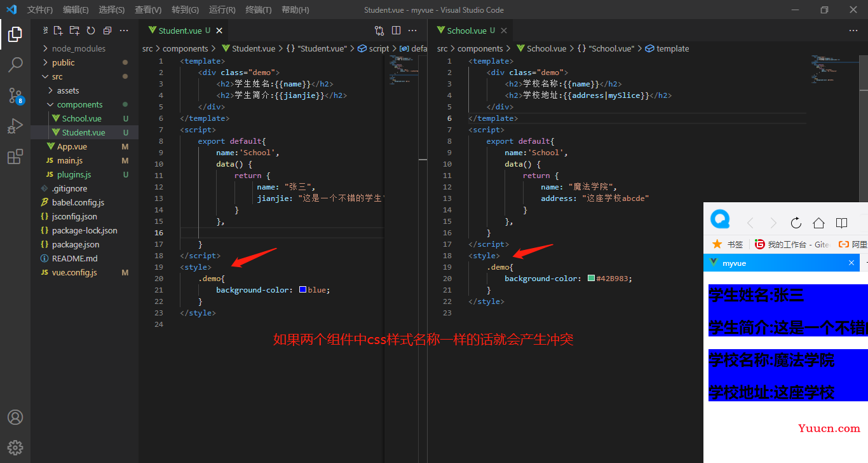Viewport: 868px width, 463px height.
Task: Open explorer header more actions ellipsis
Action: point(124,31)
